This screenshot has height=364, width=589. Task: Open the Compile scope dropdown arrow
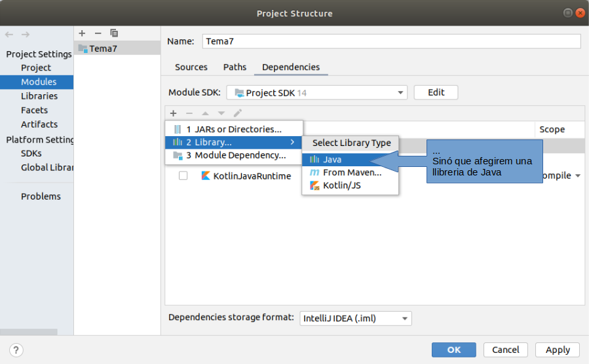[578, 175]
